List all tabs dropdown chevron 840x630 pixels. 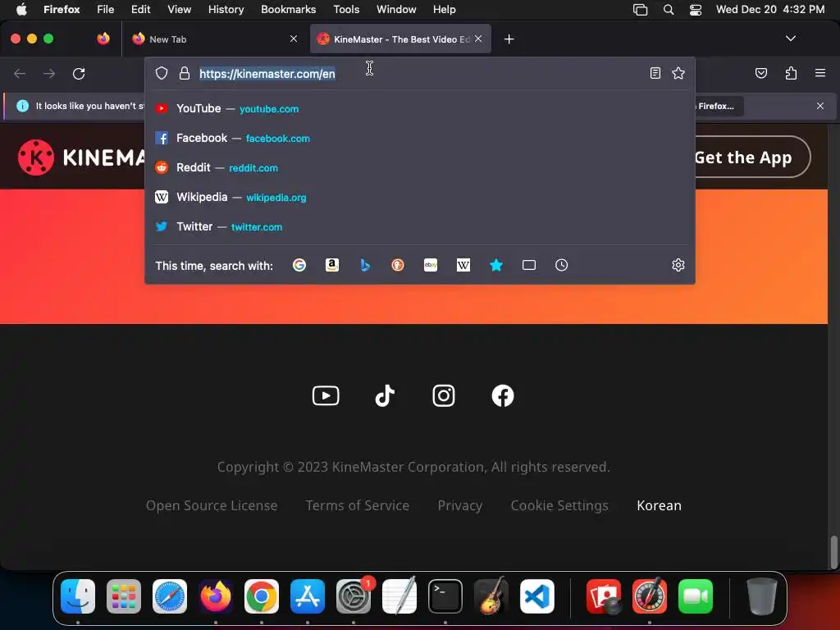click(790, 39)
